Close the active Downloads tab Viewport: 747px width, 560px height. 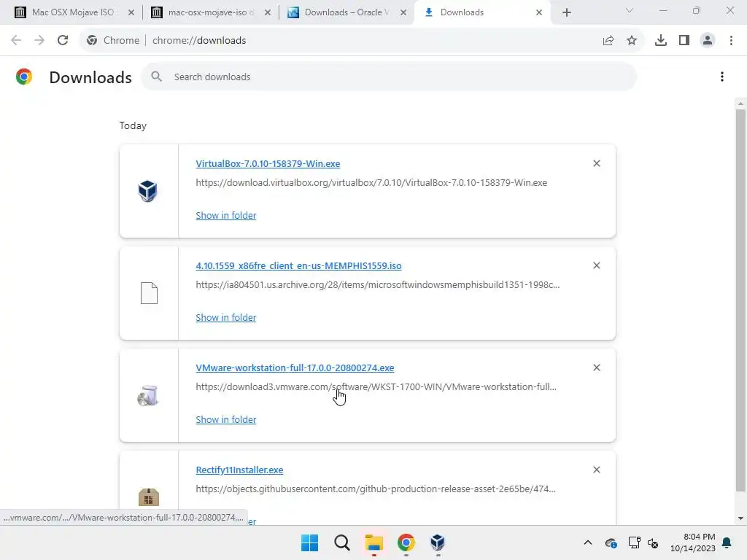(539, 12)
